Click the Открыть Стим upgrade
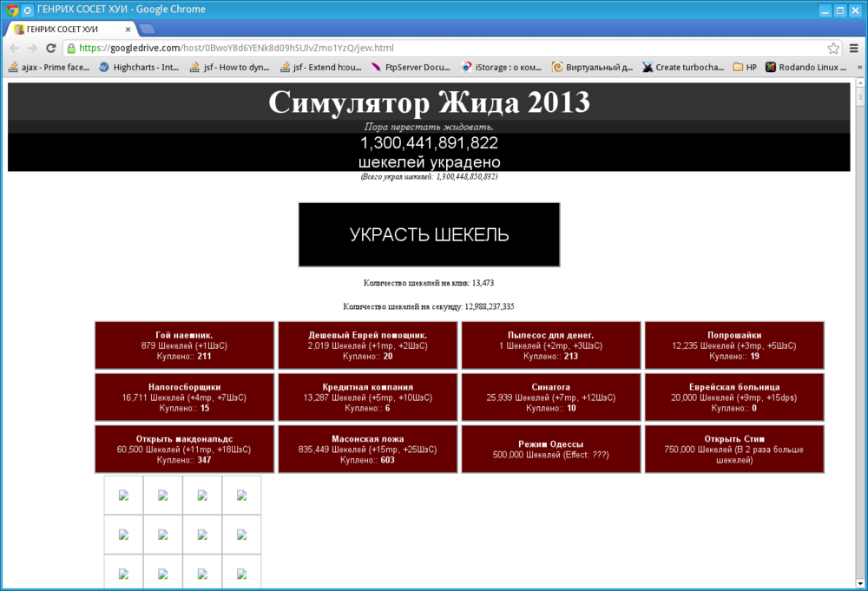The height and width of the screenshot is (591, 868). pyautogui.click(x=735, y=449)
